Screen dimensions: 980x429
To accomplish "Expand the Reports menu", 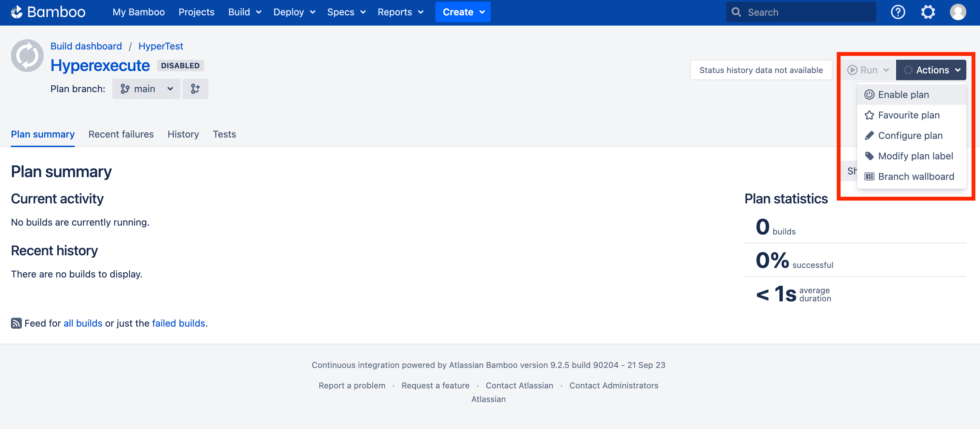I will coord(400,12).
